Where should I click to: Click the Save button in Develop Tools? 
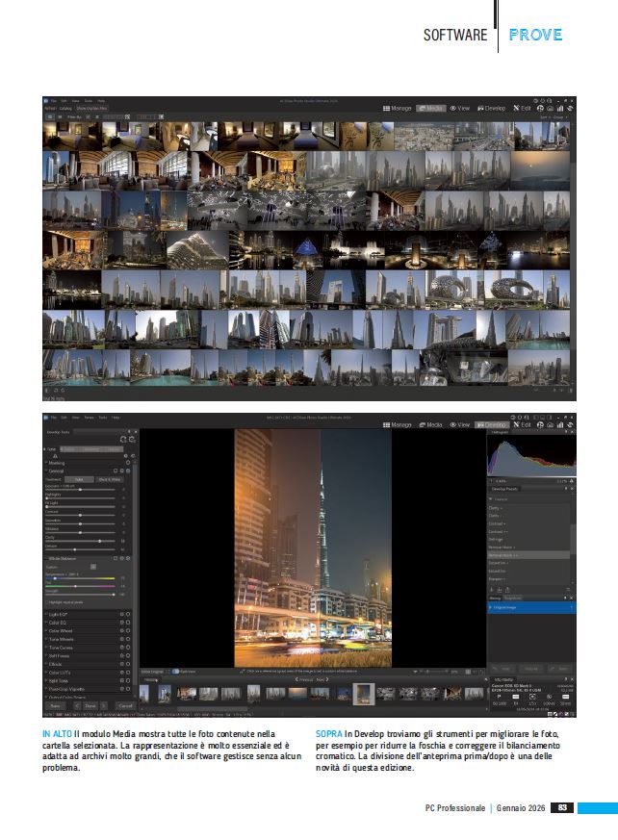[x=55, y=706]
